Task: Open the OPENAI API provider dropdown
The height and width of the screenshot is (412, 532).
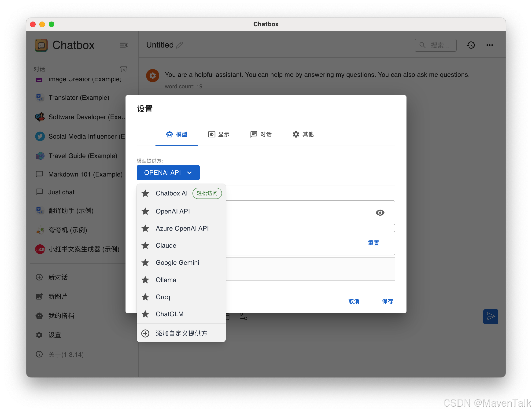Action: tap(168, 173)
